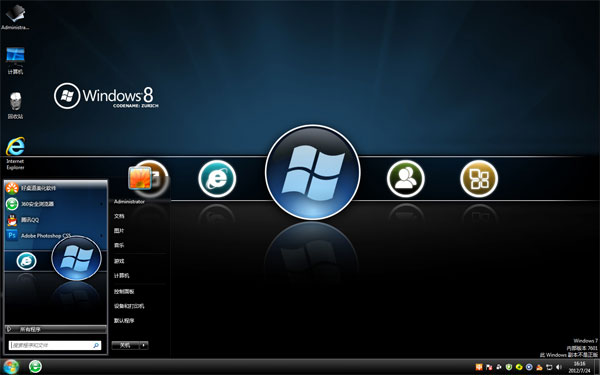Open 默认程序 in Start menu
Image resolution: width=600 pixels, height=375 pixels.
[124, 321]
